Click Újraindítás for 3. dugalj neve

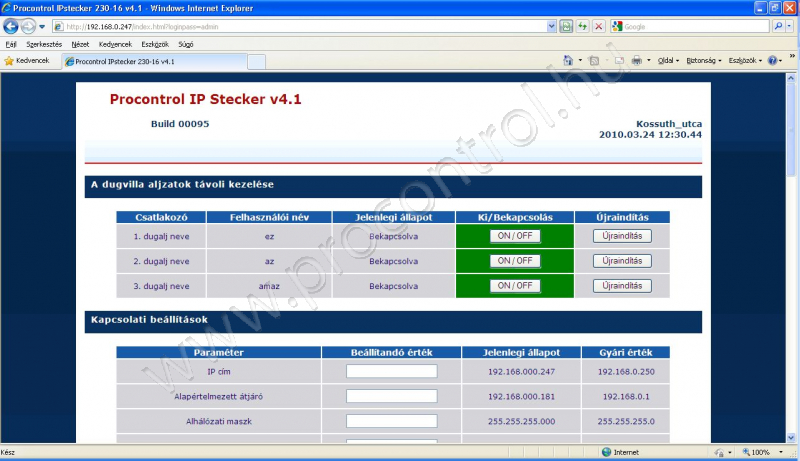point(622,286)
